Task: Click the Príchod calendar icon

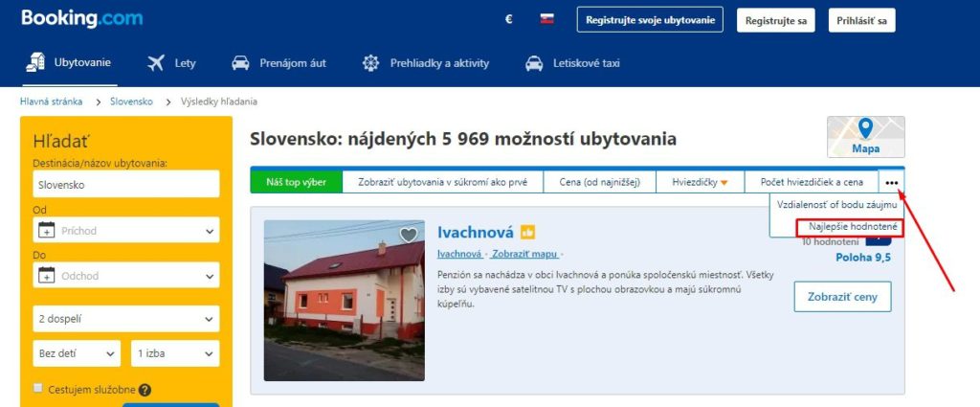Action: [47, 230]
